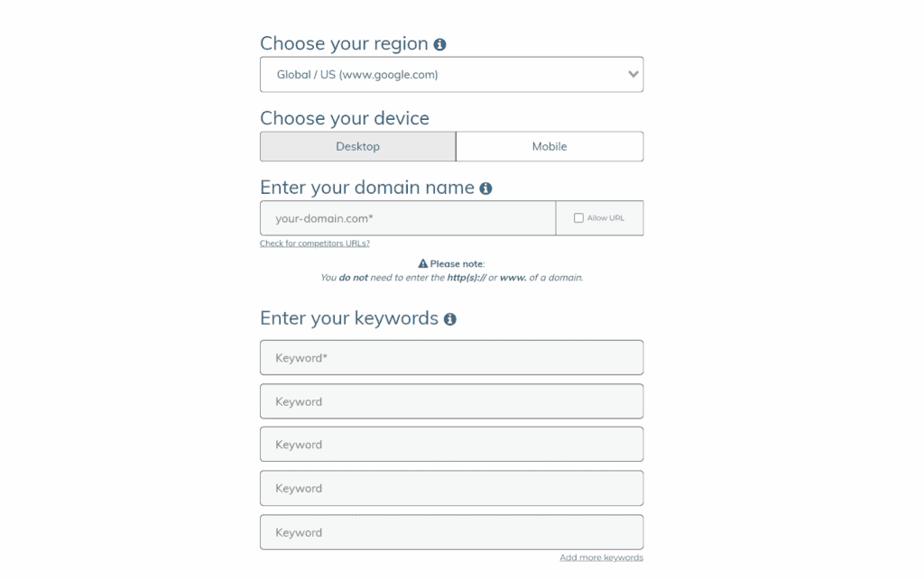Click the region selector chevron arrow
The image size is (924, 579).
[632, 75]
